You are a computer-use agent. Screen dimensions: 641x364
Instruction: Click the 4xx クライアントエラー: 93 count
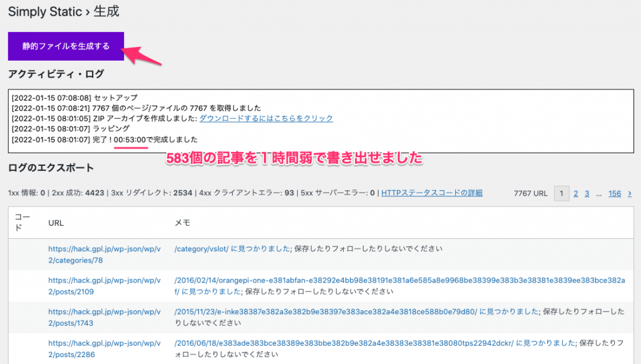point(247,193)
